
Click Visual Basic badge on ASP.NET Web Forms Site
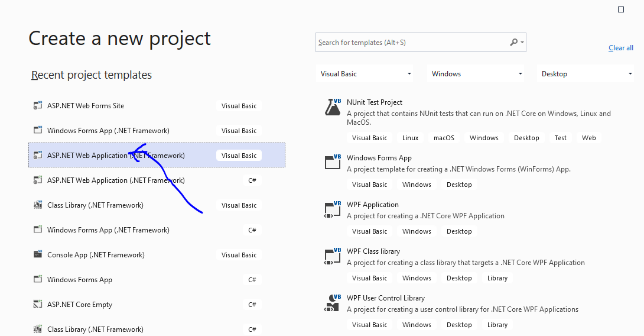239,106
